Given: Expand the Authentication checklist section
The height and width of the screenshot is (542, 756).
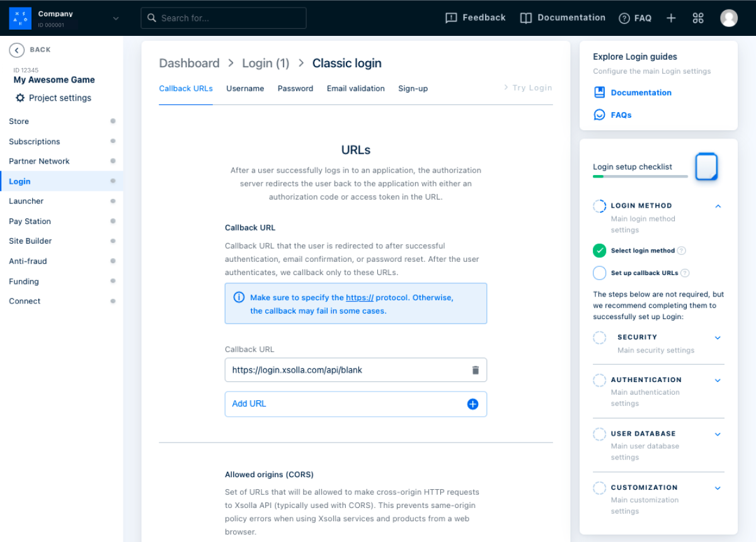Looking at the screenshot, I should (718, 380).
